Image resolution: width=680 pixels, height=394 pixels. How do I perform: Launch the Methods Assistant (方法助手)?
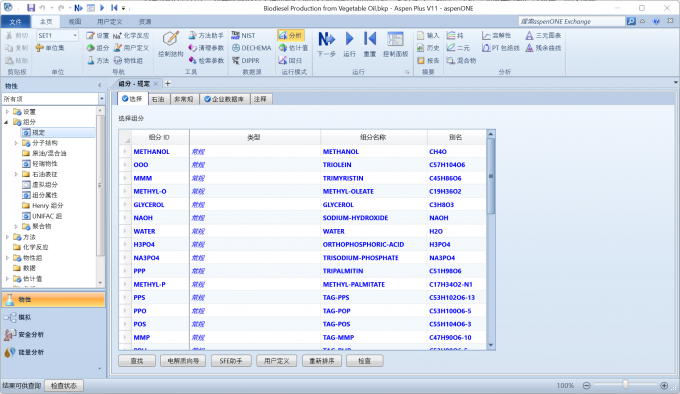(206, 36)
